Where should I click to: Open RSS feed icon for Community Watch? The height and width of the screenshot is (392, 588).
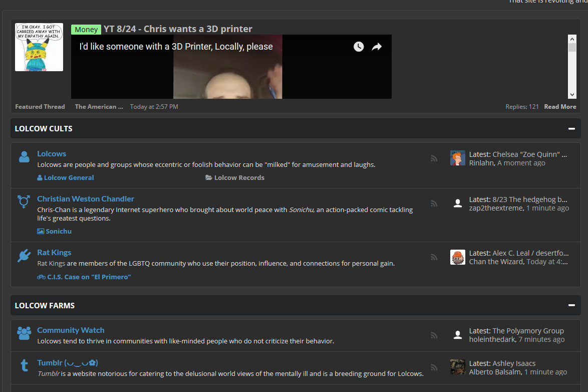(434, 335)
